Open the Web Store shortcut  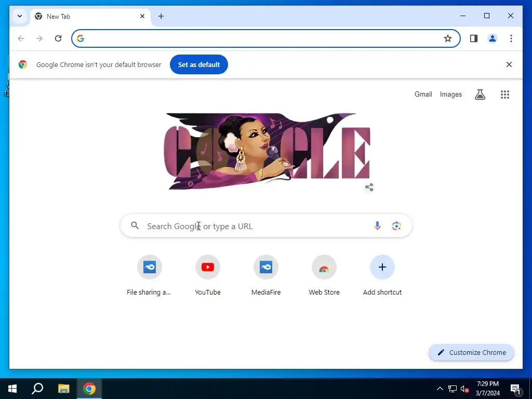(x=324, y=276)
